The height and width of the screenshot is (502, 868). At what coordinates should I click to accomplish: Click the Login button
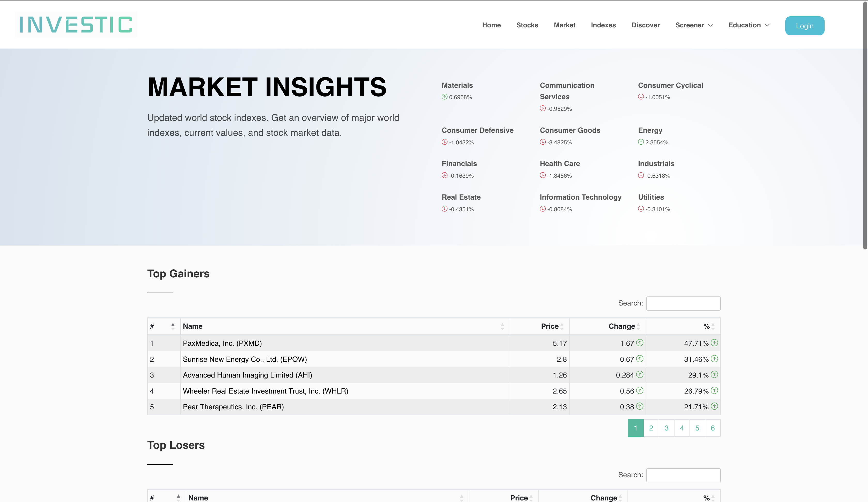click(805, 26)
